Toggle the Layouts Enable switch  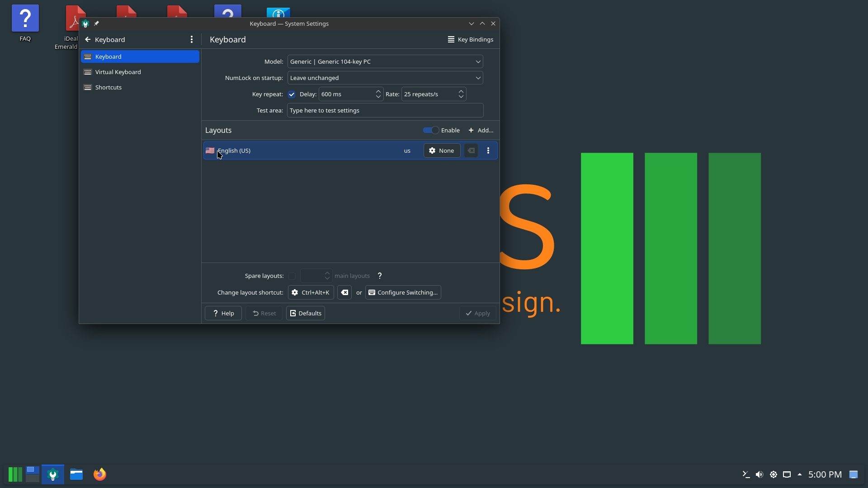[431, 130]
